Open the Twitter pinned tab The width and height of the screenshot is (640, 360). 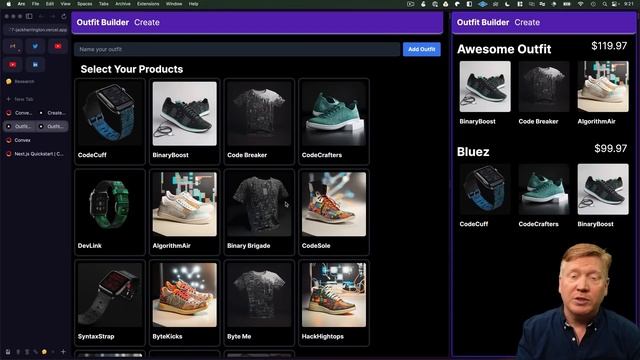35,46
